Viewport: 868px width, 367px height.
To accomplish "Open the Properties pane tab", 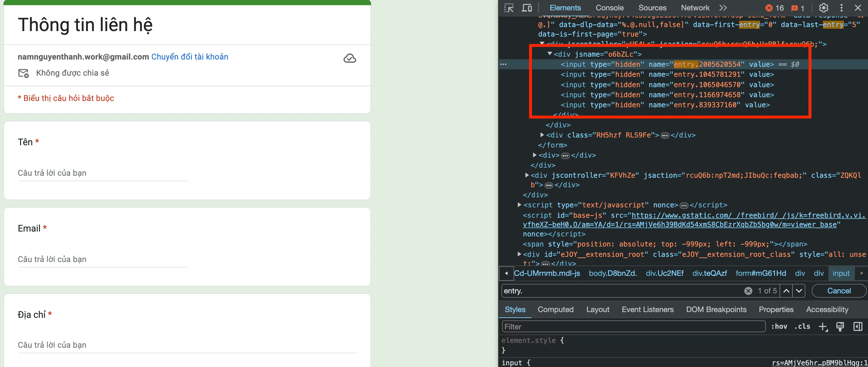I will [776, 309].
